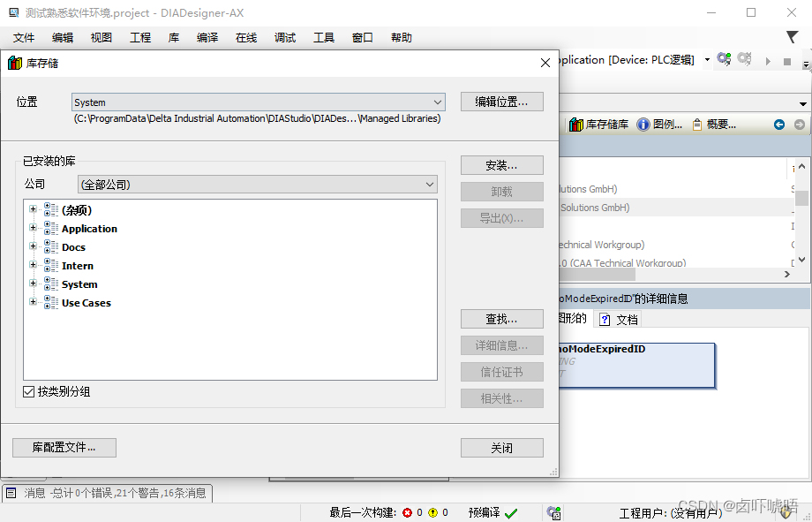This screenshot has height=522, width=812.
Task: Open the 消息 messages tab at bottom
Action: (x=108, y=493)
